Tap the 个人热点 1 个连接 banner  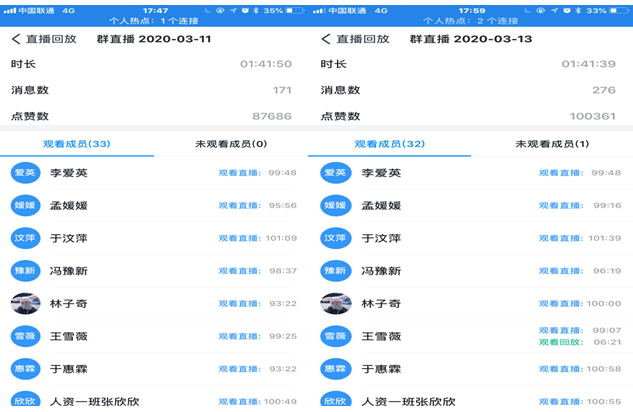tap(157, 20)
